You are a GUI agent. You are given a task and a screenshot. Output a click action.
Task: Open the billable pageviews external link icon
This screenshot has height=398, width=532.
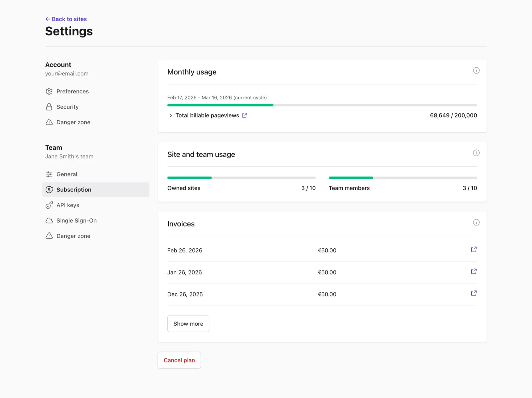pos(244,115)
